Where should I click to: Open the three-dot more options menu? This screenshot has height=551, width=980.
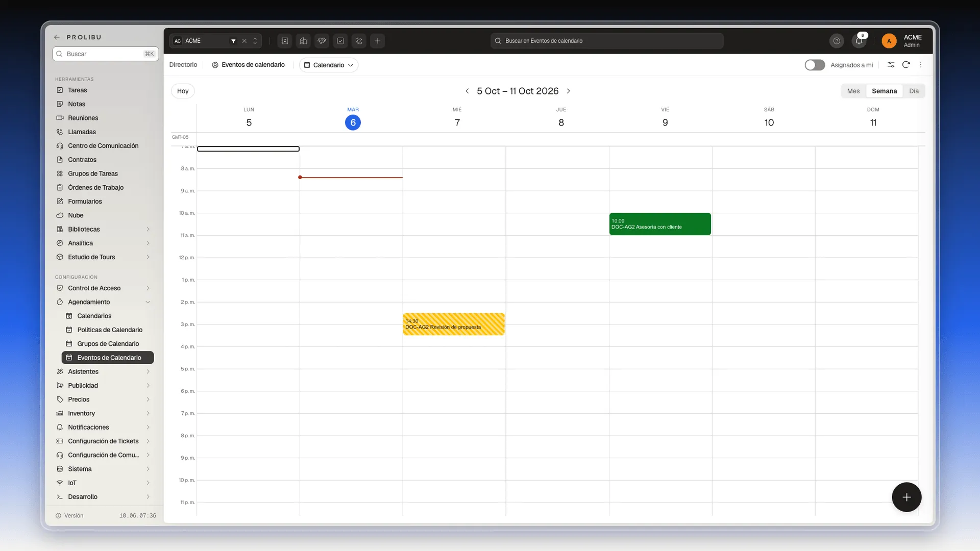921,65
